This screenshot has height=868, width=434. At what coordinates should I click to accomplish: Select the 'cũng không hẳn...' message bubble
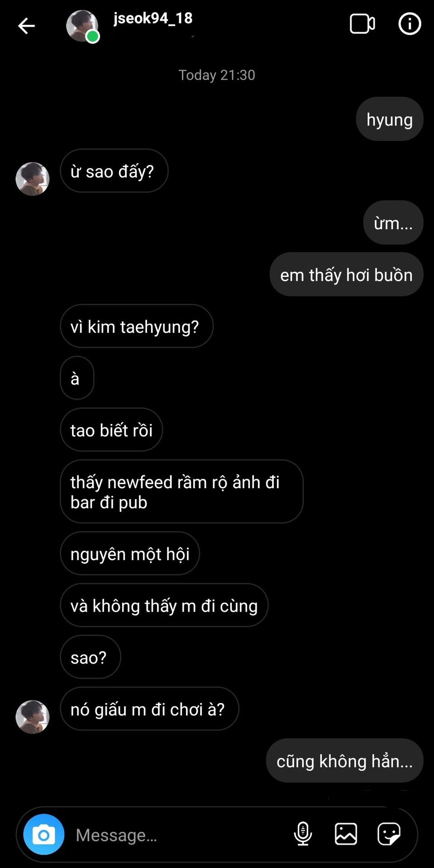pyautogui.click(x=344, y=760)
